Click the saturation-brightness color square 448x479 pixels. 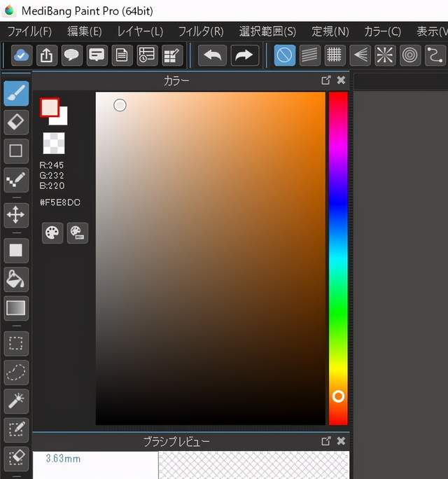[211, 258]
